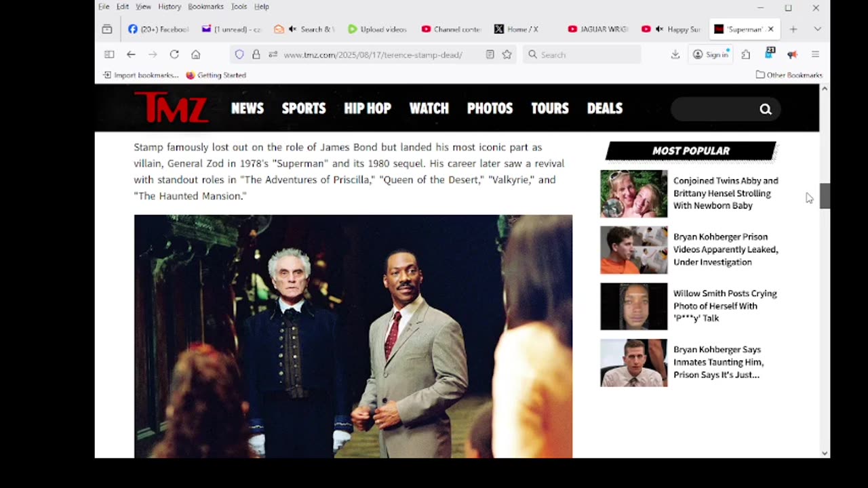868x488 pixels.
Task: Open the Getting Started bookmark
Action: (216, 75)
